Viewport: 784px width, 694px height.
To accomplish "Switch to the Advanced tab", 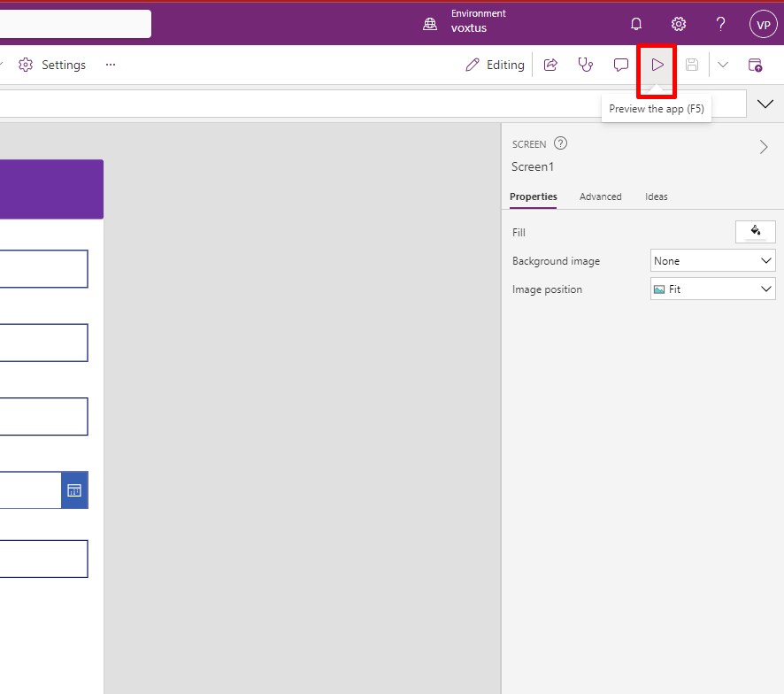I will click(601, 197).
